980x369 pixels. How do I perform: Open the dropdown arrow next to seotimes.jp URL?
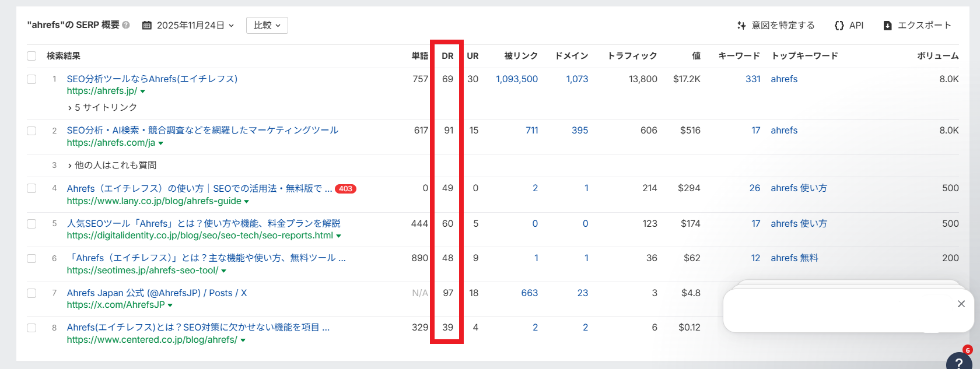(x=223, y=271)
